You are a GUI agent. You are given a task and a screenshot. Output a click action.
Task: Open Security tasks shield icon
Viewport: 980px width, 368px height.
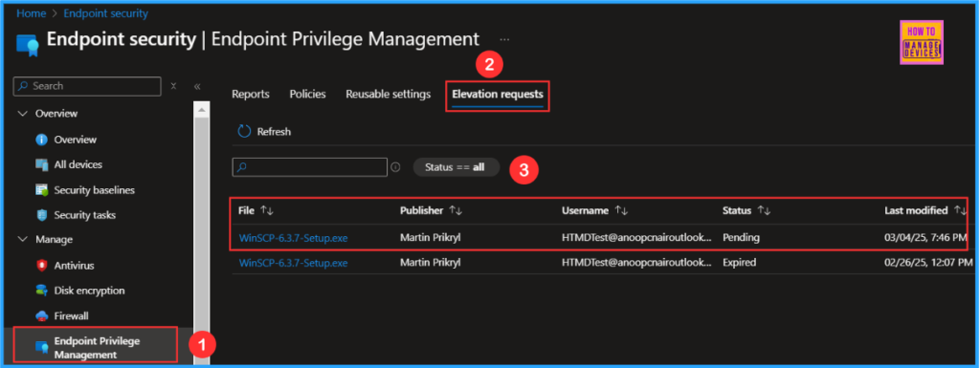click(x=42, y=215)
